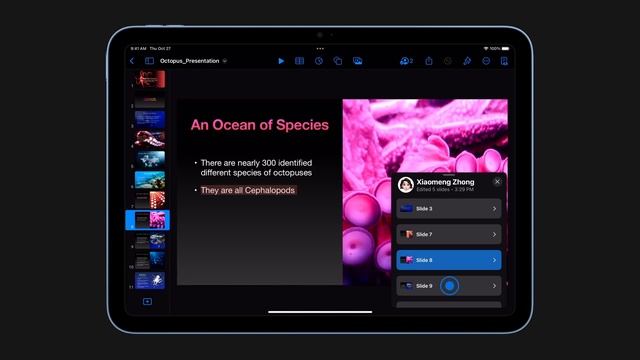Select slide 5 world map thumbnail
This screenshot has height=360, width=640.
150,160
